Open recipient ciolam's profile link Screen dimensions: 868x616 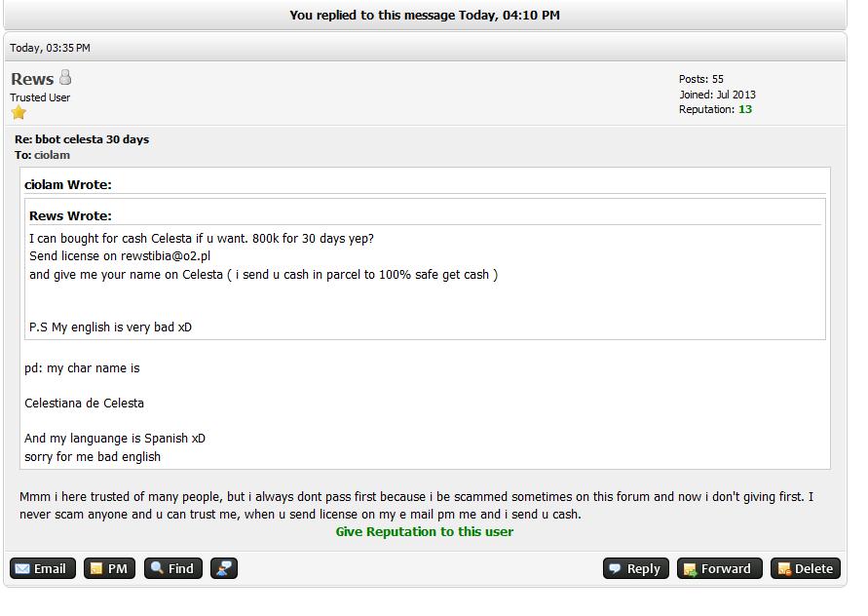pyautogui.click(x=52, y=155)
